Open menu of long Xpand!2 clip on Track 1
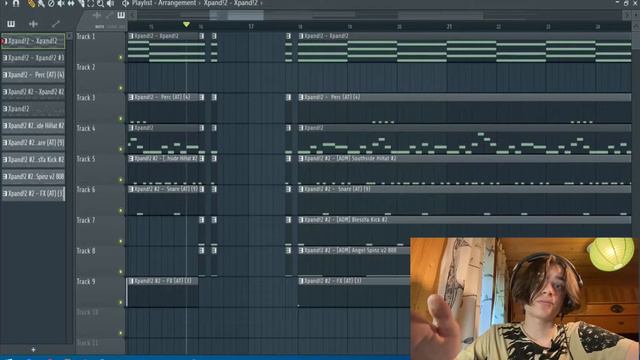Viewport: 640px width, 360px height. coord(301,36)
